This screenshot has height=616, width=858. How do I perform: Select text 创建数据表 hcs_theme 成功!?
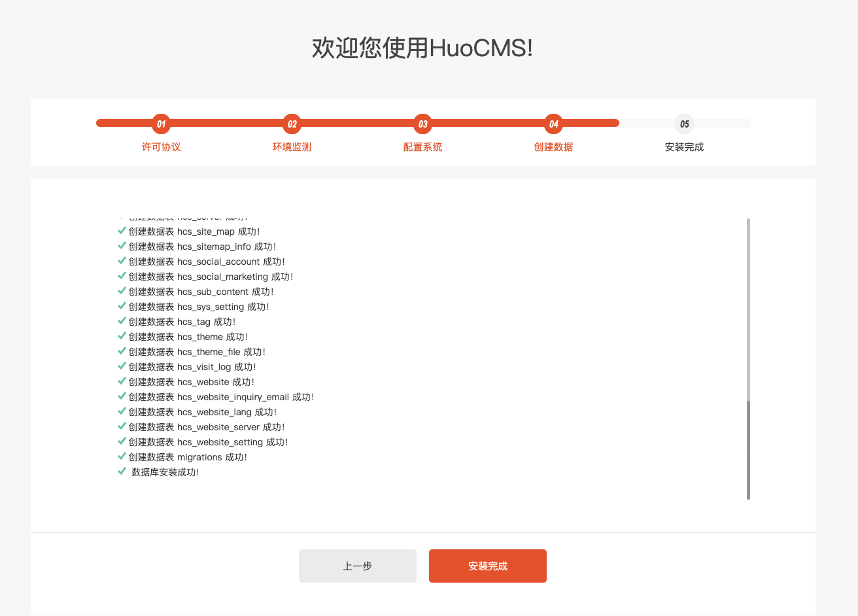(188, 337)
